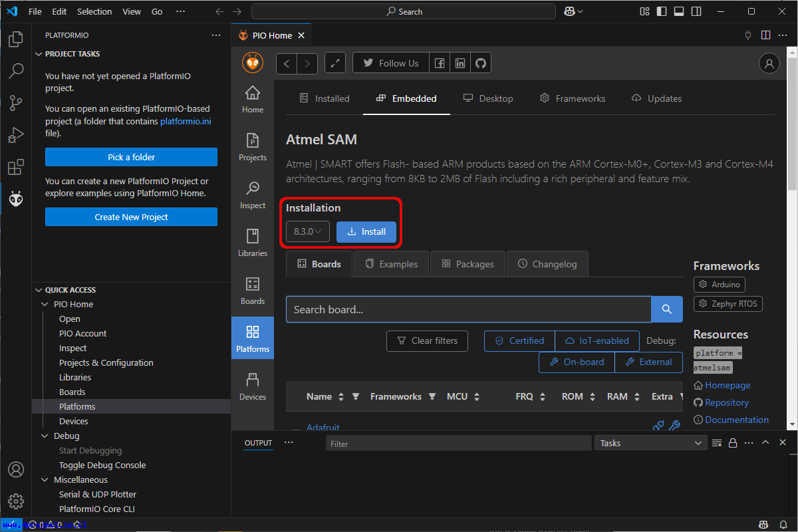The image size is (798, 532).
Task: Toggle output scroll lock icon
Action: (733, 443)
